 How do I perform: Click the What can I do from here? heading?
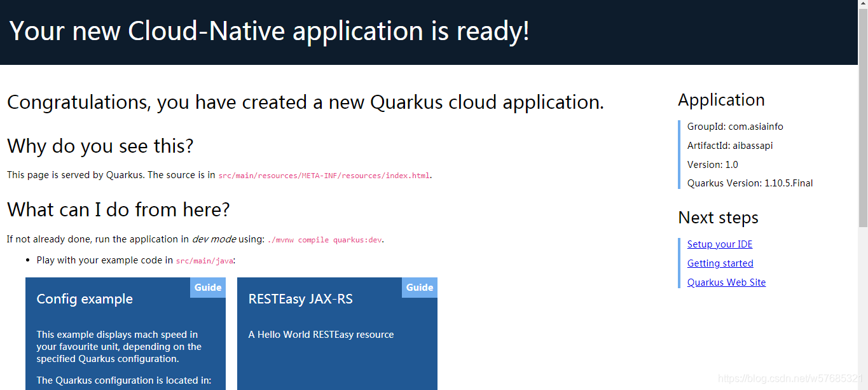click(x=118, y=209)
